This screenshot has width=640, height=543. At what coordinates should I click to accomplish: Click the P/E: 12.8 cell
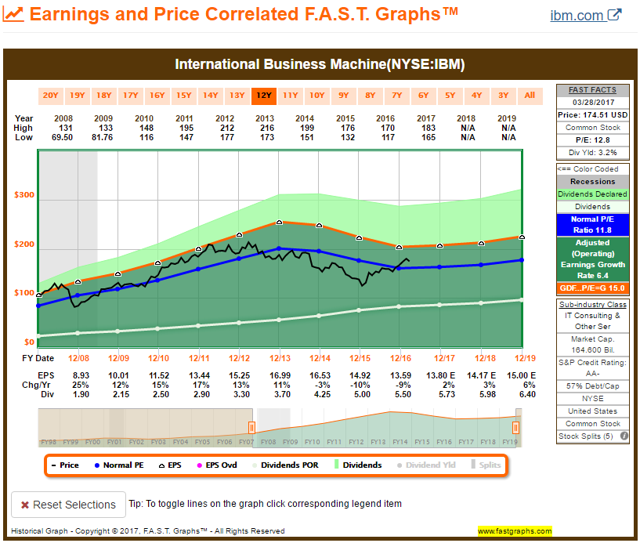[x=593, y=140]
